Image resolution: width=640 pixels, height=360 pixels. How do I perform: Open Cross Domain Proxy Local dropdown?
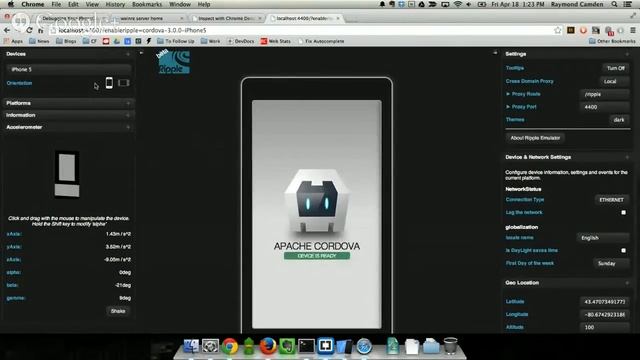[x=615, y=81]
